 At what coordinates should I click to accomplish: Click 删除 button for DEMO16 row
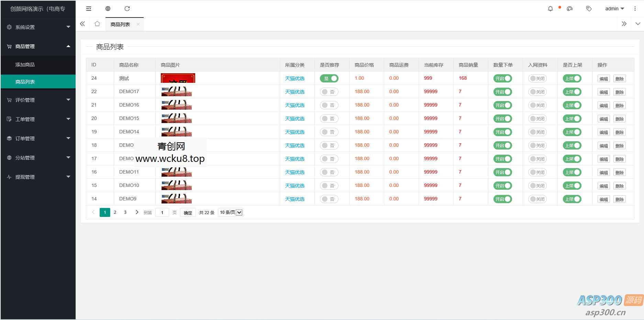pos(619,106)
